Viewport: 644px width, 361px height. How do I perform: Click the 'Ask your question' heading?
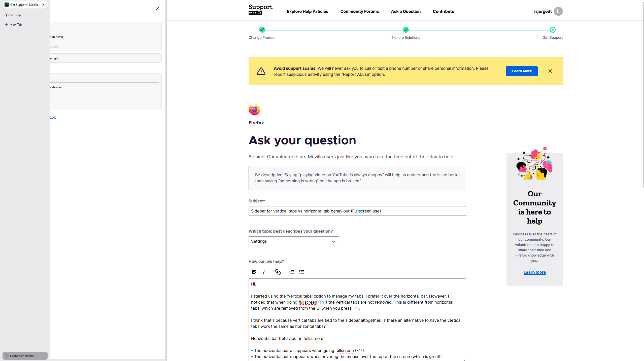(x=302, y=140)
